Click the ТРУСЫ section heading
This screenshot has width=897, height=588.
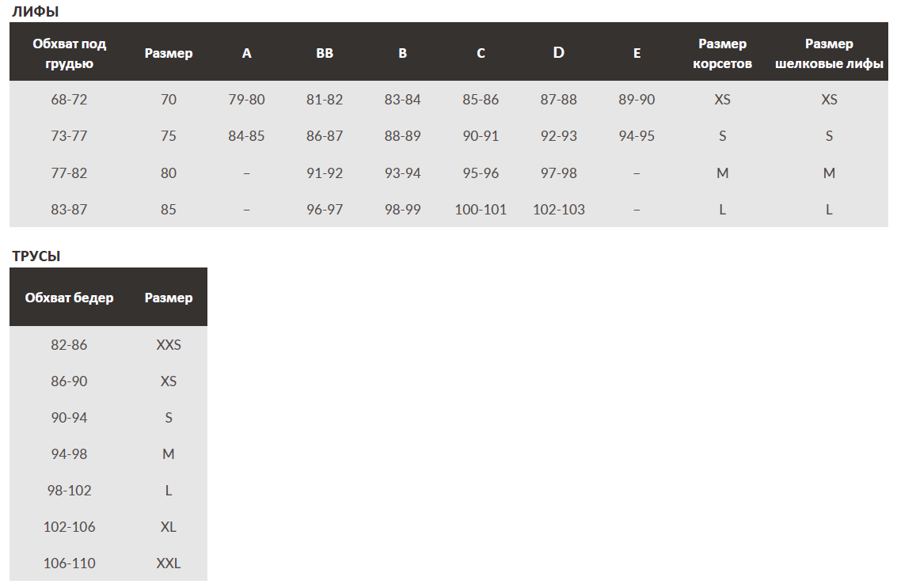click(36, 256)
